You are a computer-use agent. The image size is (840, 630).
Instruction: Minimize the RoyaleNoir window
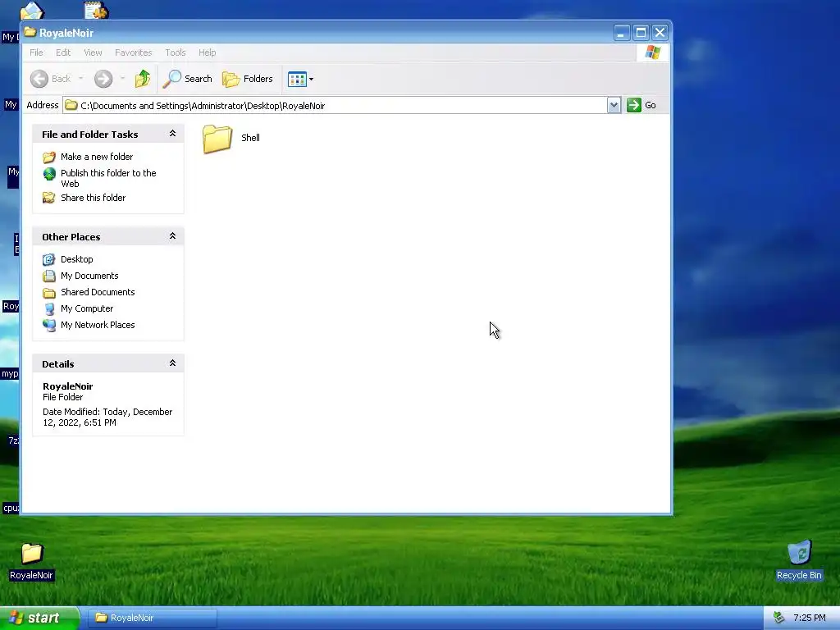click(622, 33)
